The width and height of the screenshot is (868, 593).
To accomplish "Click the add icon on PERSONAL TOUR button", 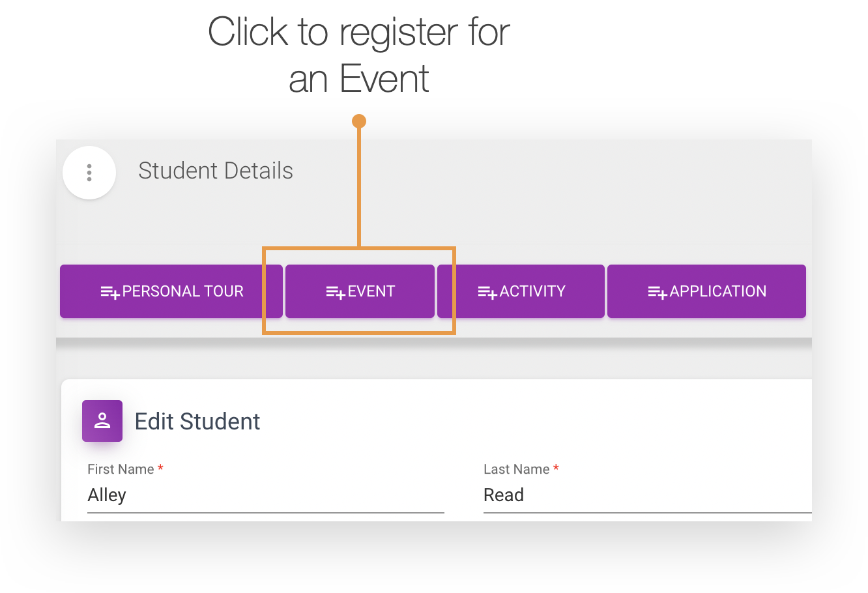I will coord(109,291).
